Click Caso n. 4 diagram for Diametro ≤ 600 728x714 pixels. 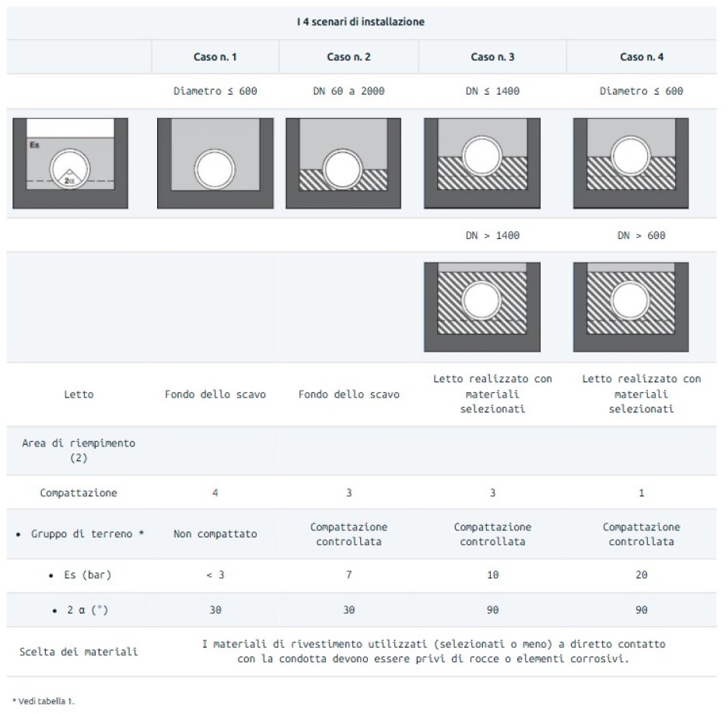pos(631,163)
